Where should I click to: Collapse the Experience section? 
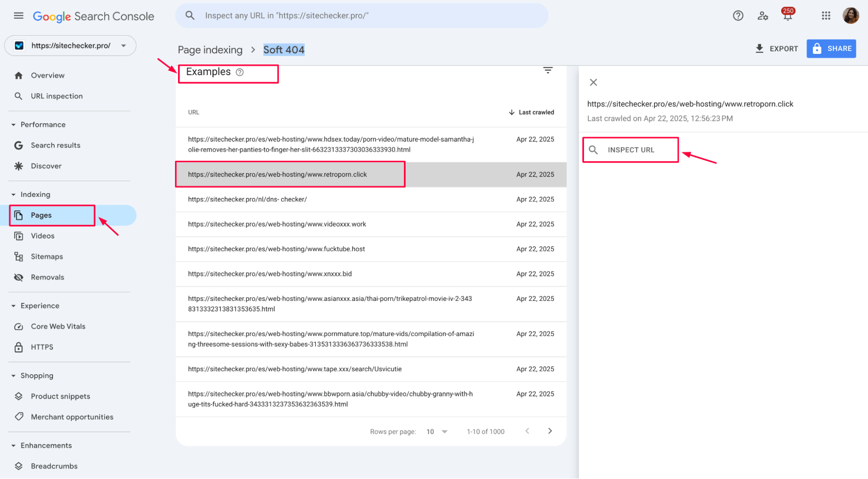point(13,306)
